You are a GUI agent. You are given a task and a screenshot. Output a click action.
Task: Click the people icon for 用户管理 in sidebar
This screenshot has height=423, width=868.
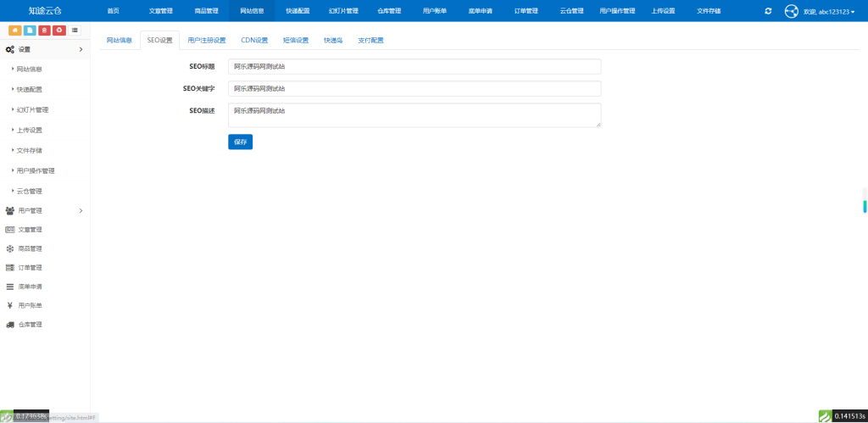(10, 210)
